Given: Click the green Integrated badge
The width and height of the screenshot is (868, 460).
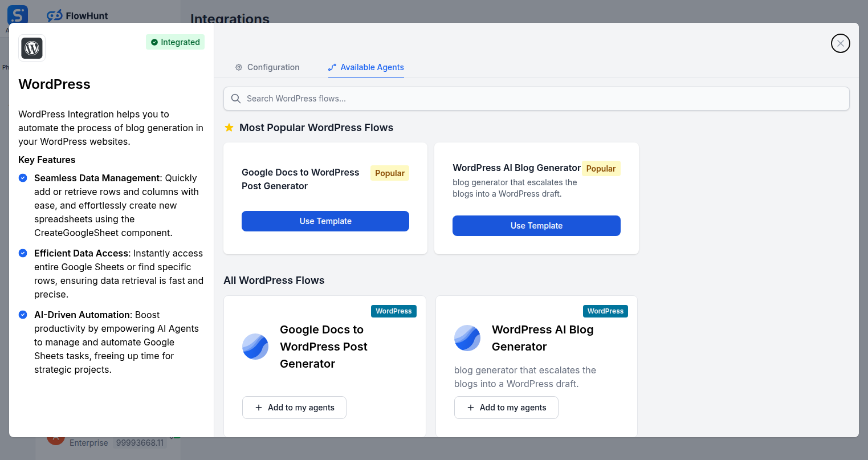Looking at the screenshot, I should pyautogui.click(x=175, y=42).
